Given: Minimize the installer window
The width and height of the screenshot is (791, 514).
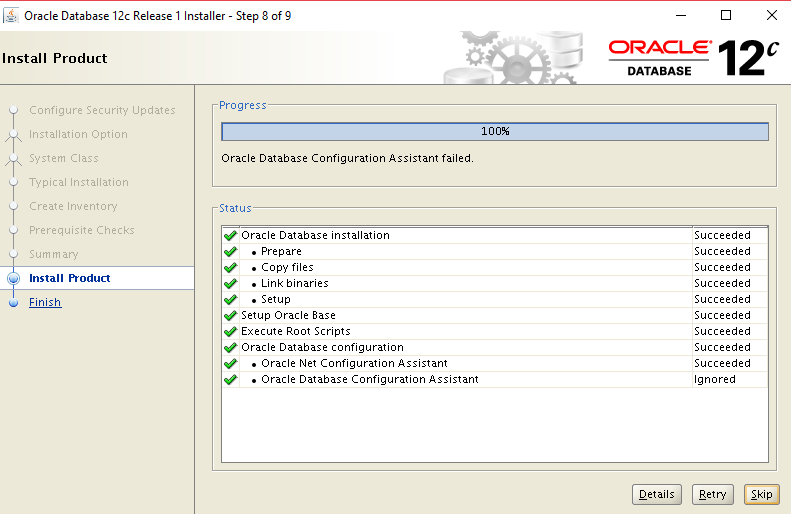Looking at the screenshot, I should click(681, 16).
